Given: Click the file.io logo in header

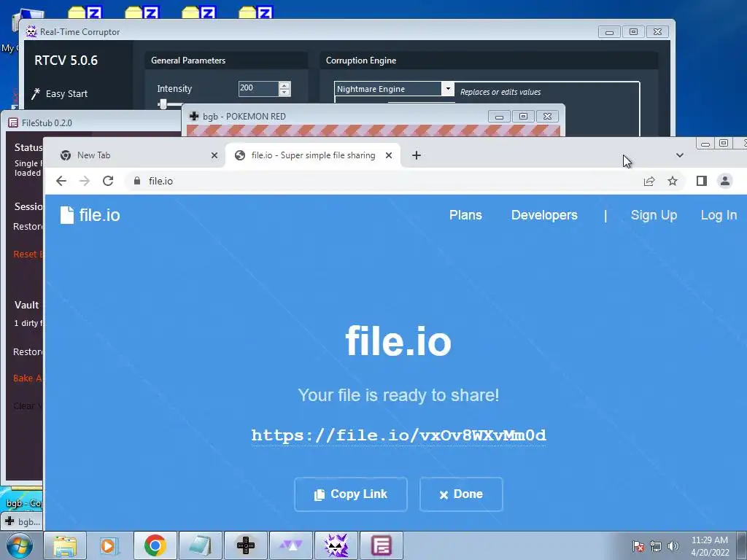Looking at the screenshot, I should (90, 215).
